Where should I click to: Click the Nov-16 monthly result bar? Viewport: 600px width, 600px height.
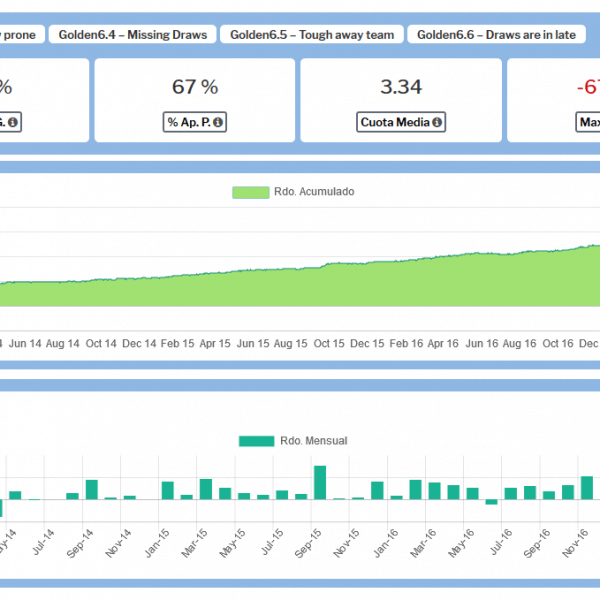point(587,488)
